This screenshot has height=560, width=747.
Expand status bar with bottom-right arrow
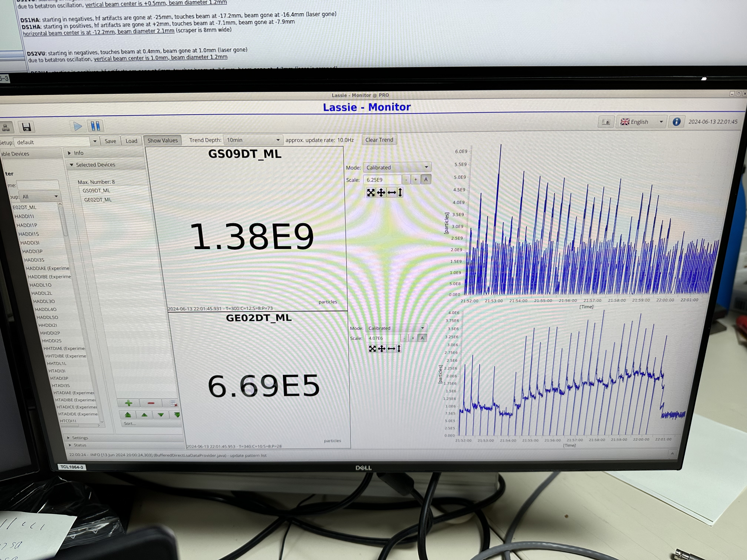coord(672,453)
